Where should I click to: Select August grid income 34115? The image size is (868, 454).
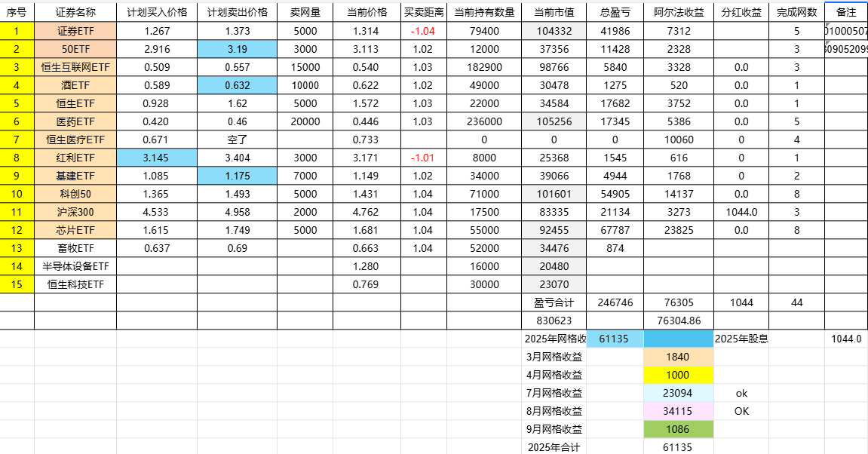[679, 411]
